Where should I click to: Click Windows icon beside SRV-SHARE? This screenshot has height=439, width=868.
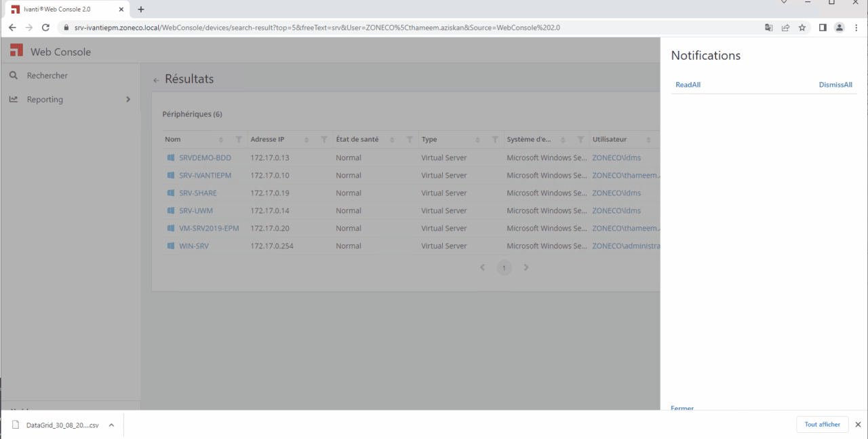(171, 193)
